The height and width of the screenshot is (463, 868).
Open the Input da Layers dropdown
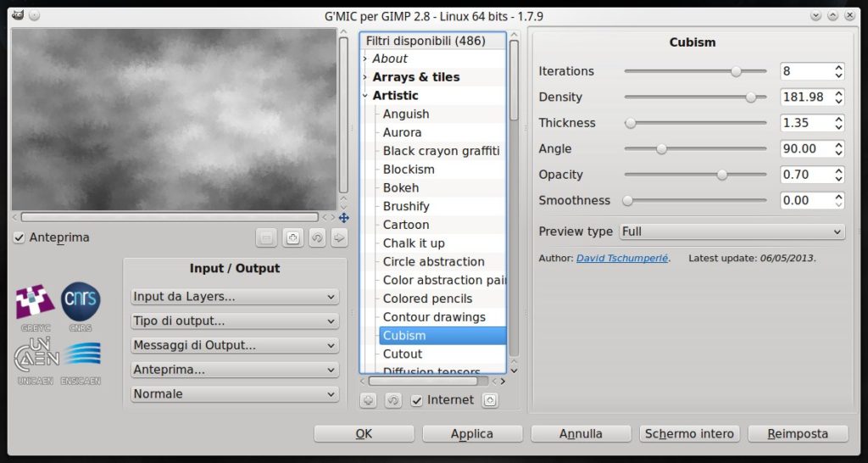(235, 297)
